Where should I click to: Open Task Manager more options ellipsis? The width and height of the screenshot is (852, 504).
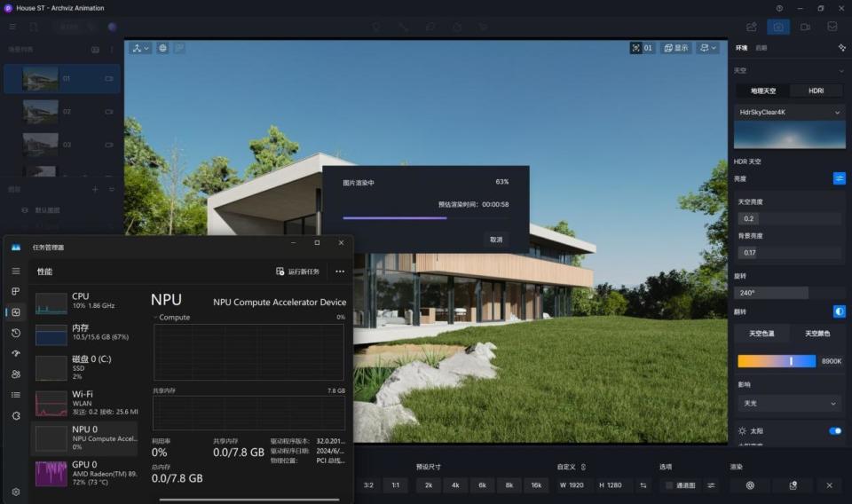tap(340, 271)
